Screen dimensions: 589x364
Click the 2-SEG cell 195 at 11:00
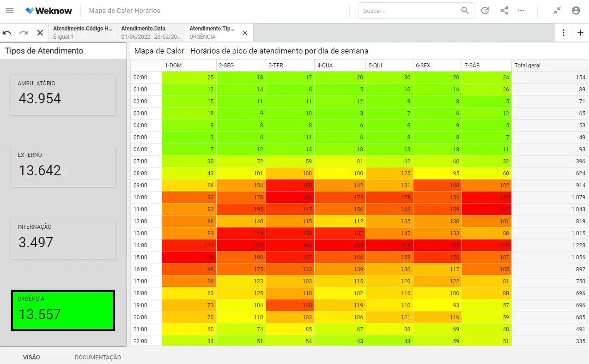[241, 209]
